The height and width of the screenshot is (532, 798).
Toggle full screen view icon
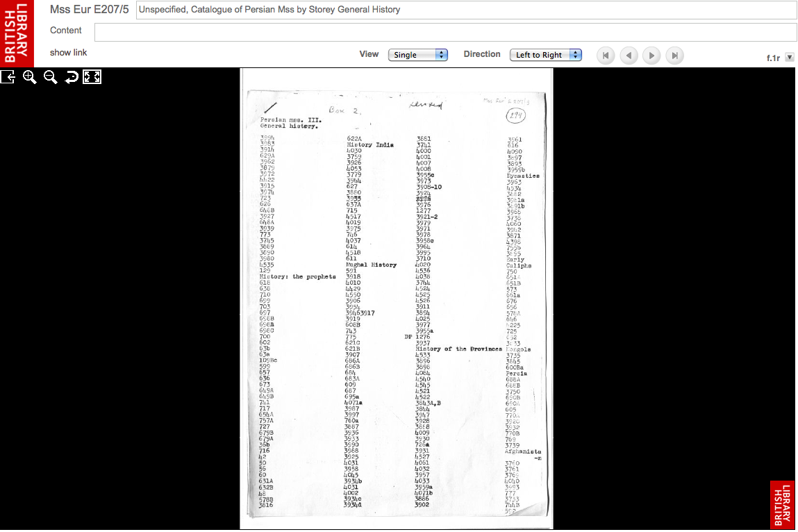92,77
